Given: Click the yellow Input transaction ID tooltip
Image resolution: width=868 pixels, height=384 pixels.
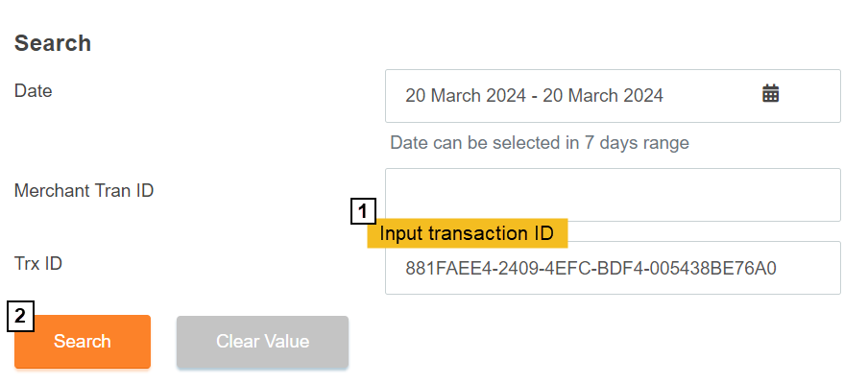Looking at the screenshot, I should pos(467,233).
